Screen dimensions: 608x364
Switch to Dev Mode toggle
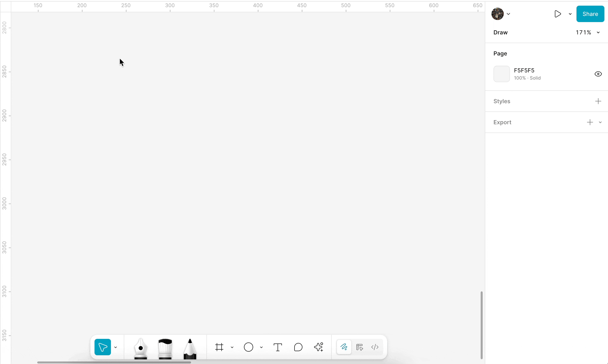[375, 347]
